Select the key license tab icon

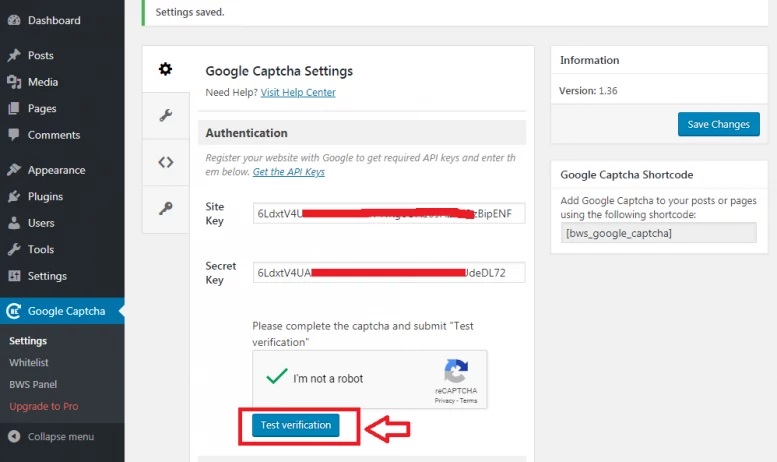click(x=165, y=208)
